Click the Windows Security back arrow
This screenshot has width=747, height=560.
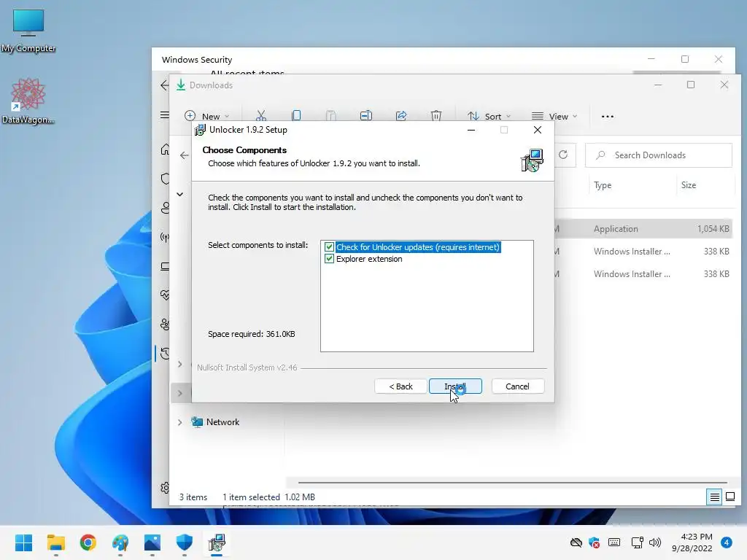coord(164,85)
